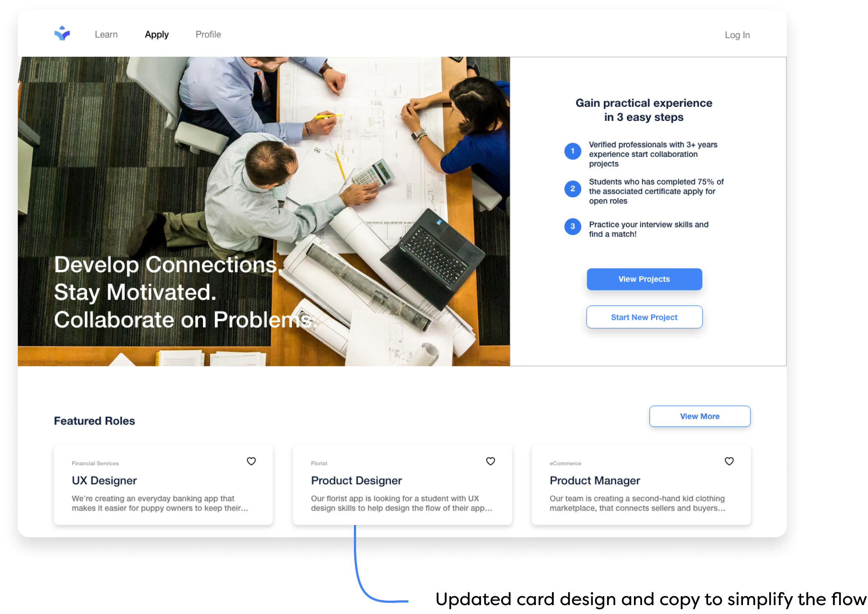Image resolution: width=868 pixels, height=614 pixels.
Task: Favorite the Product Manager role heart
Action: click(x=729, y=461)
